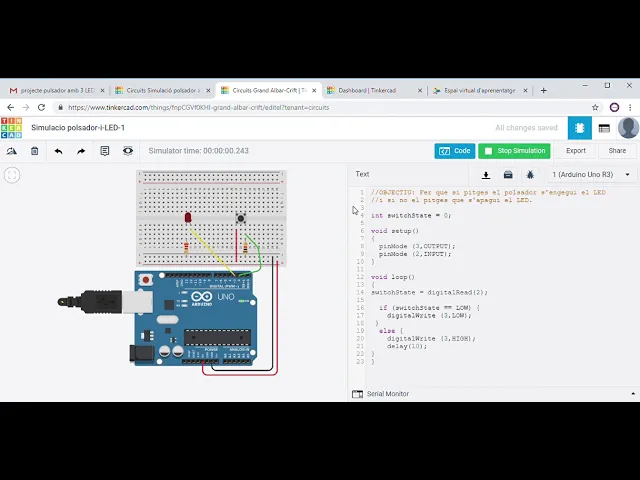Edit project name Simulacio polsador-i-LED-1
The image size is (640, 480).
click(x=78, y=128)
